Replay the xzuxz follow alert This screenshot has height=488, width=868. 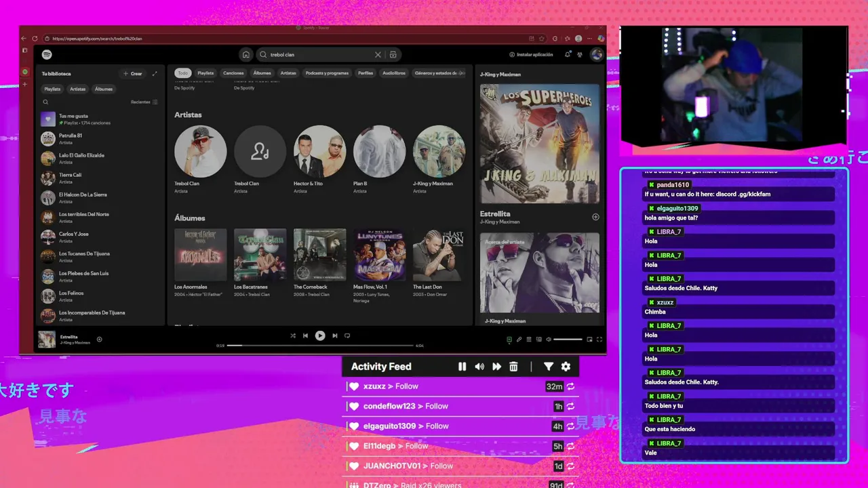tap(571, 386)
